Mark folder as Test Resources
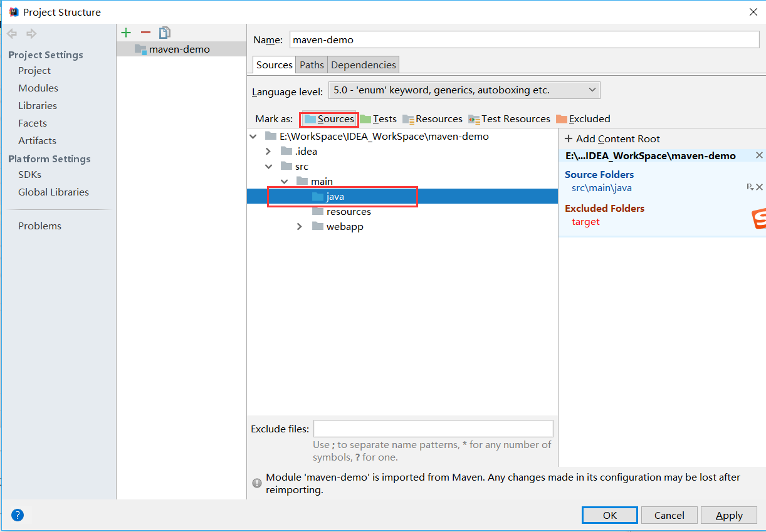This screenshot has height=532, width=766. [509, 119]
